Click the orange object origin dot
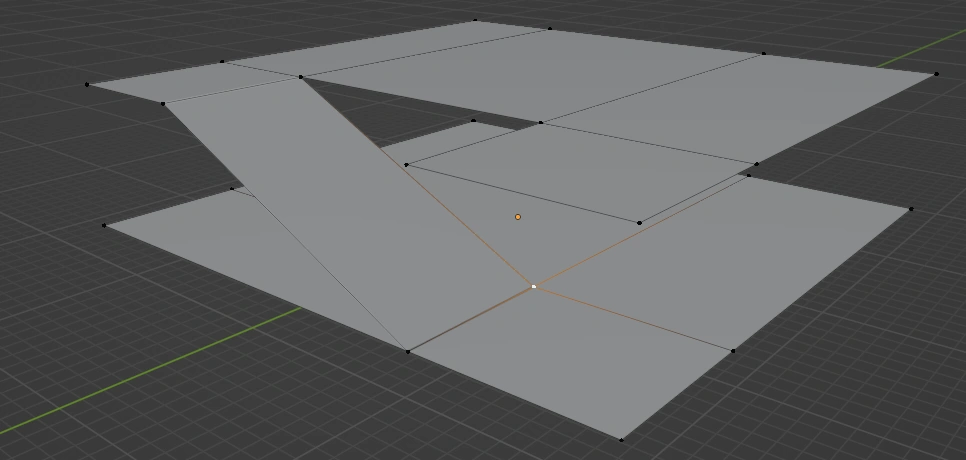This screenshot has width=966, height=460. 518,217
